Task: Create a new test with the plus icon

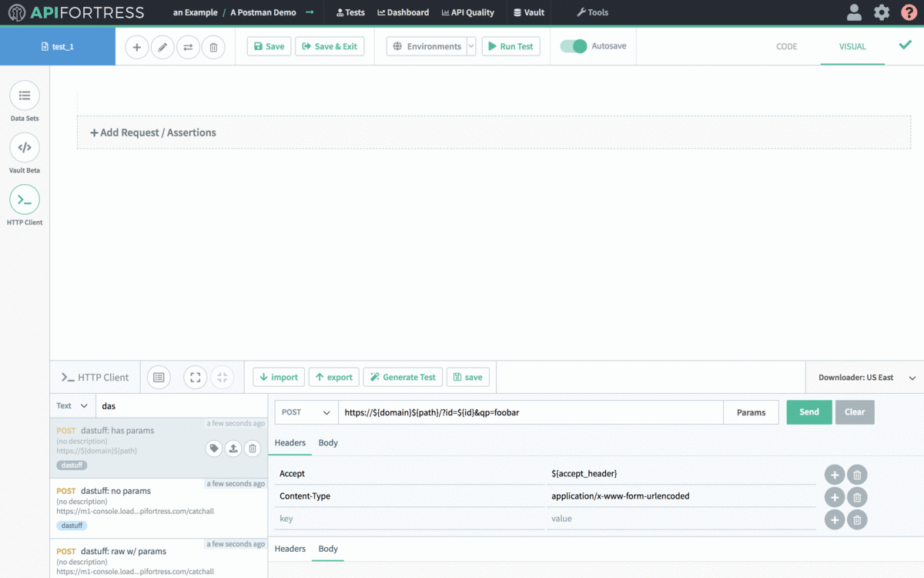Action: point(136,46)
